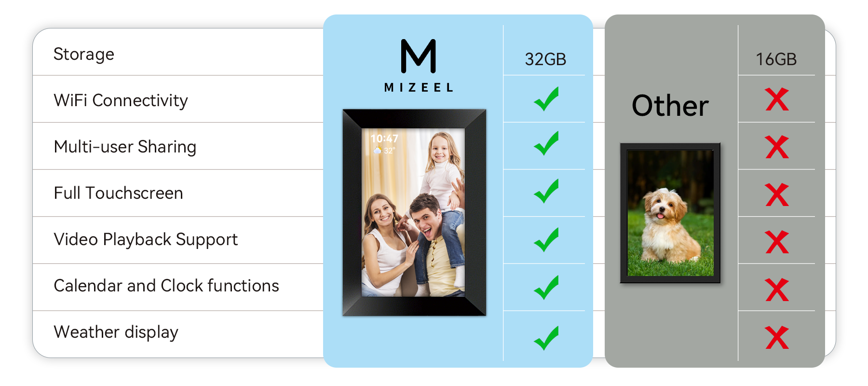The image size is (868, 386).
Task: Click the green checkmark for Calendar and Clock
Action: pyautogui.click(x=546, y=288)
